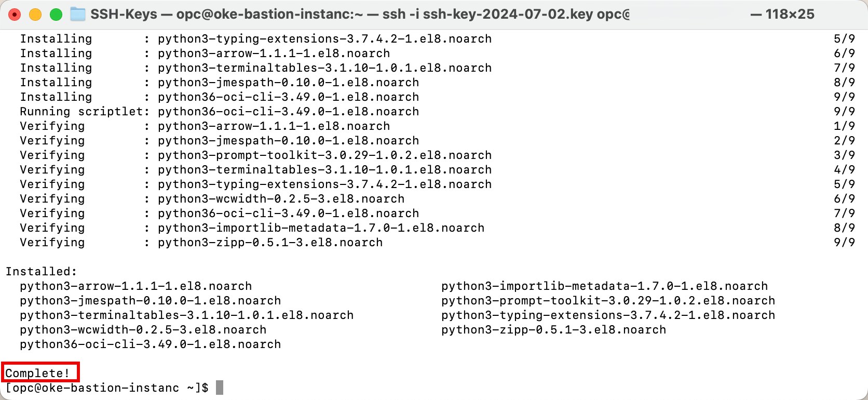Click the SSH-Keys folder icon in title bar
The image size is (868, 400).
coord(78,14)
